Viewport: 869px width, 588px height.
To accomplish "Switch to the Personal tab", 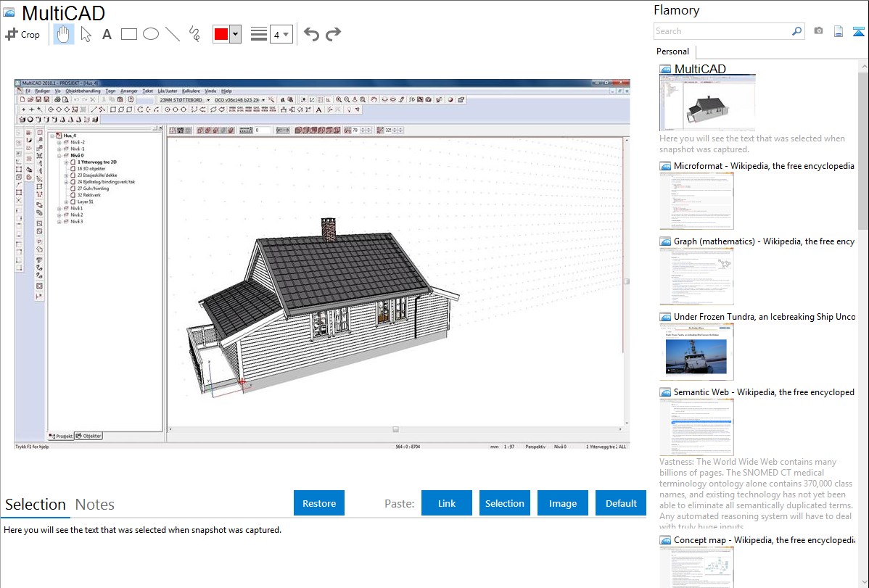I will pyautogui.click(x=672, y=51).
